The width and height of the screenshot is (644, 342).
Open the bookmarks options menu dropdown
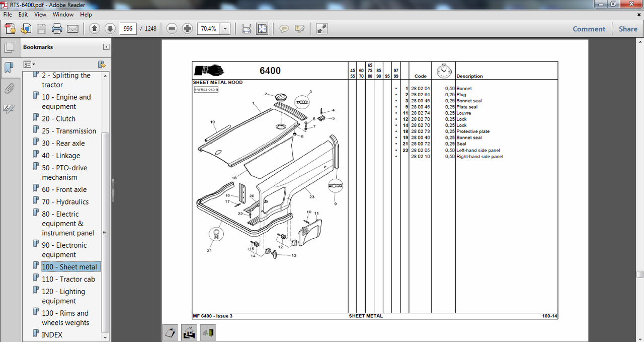(29, 64)
